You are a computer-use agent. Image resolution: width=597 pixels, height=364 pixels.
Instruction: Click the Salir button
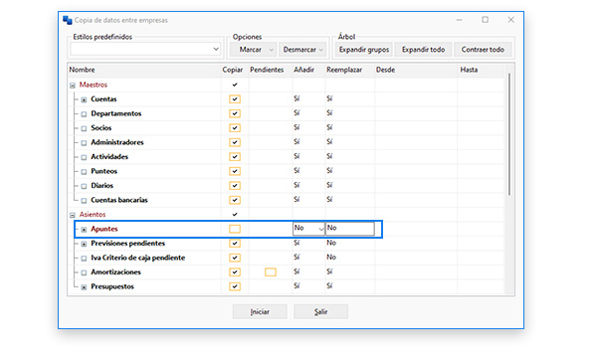point(320,312)
